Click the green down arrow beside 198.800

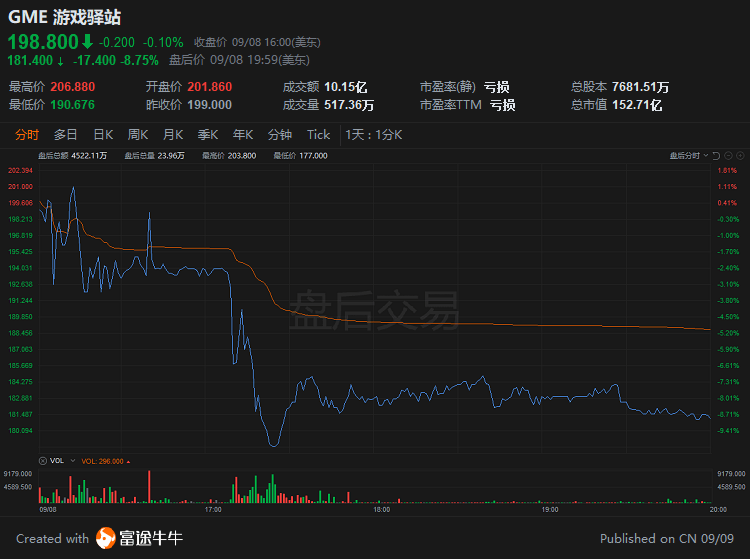[x=87, y=42]
